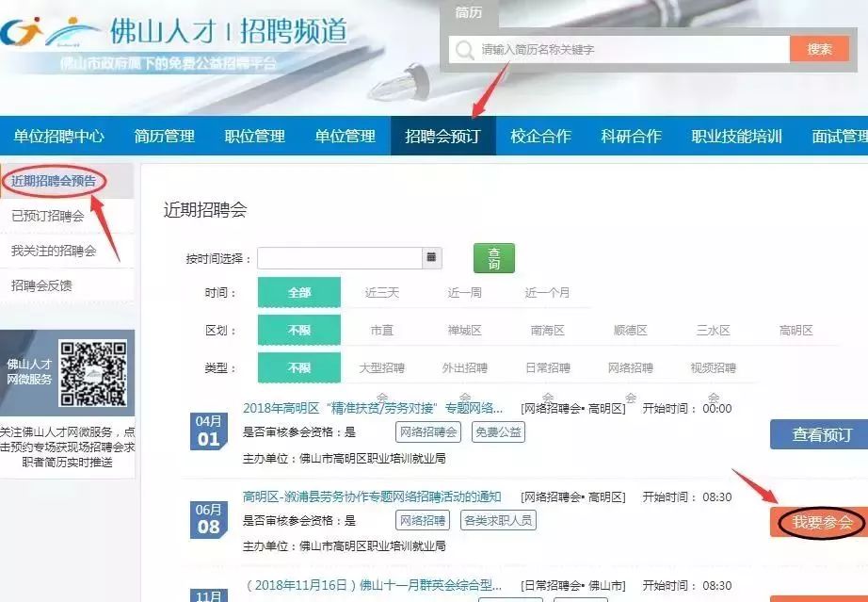Click the orange 搜索 button
The height and width of the screenshot is (602, 868).
pos(819,49)
